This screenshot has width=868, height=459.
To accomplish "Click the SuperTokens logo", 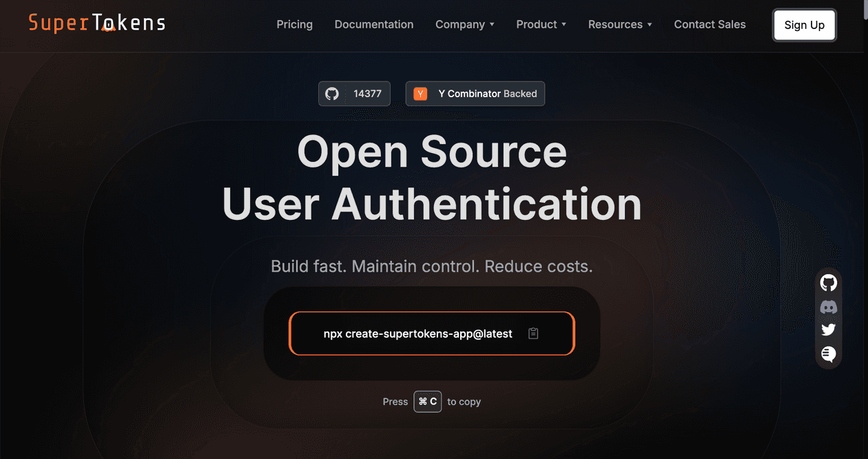I will click(97, 23).
